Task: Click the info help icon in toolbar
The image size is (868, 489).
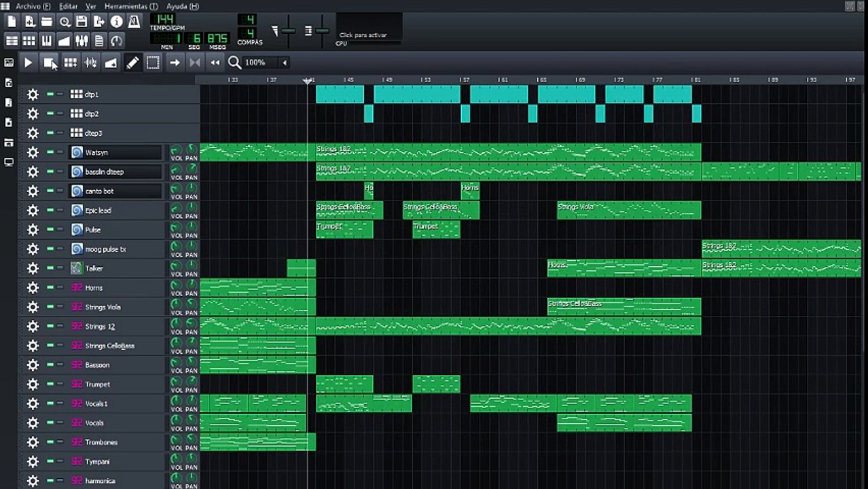Action: click(117, 22)
